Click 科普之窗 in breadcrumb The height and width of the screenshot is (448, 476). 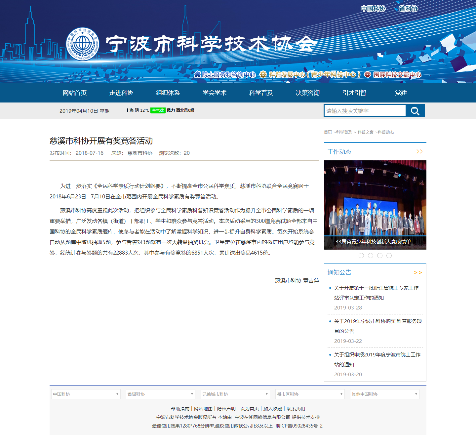(365, 132)
